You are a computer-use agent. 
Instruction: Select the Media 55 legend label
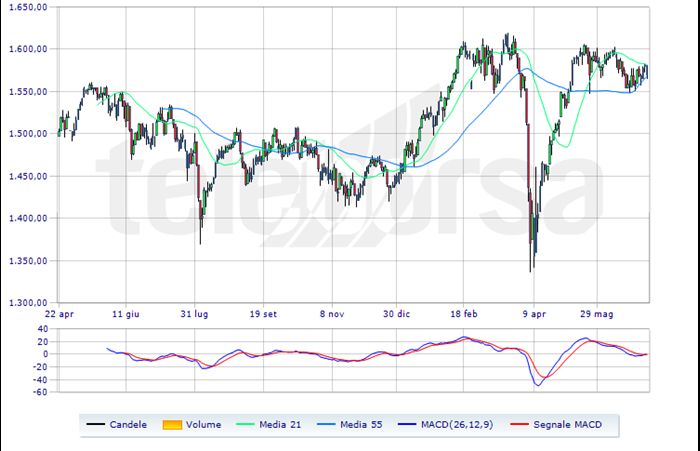click(361, 425)
